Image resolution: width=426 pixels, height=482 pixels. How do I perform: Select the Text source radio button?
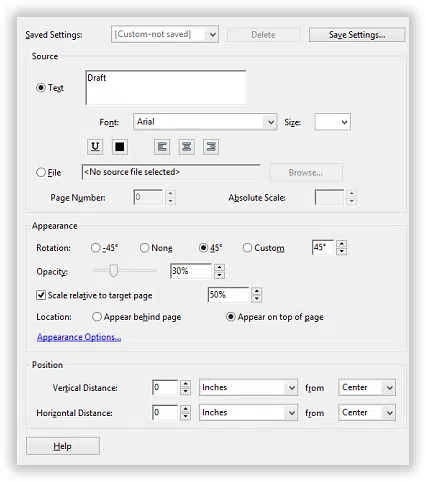(41, 88)
